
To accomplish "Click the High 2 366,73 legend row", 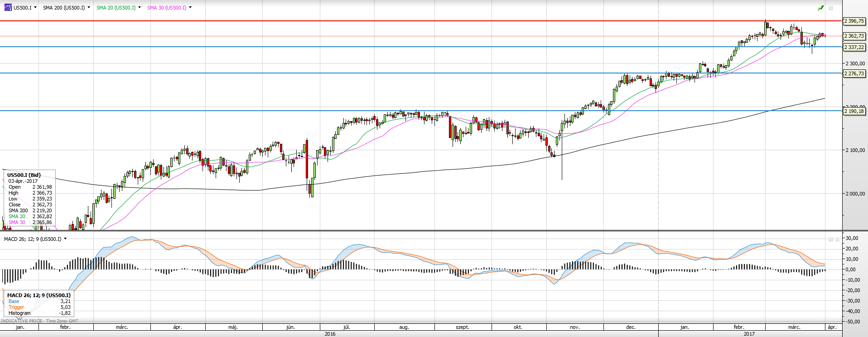I will [x=30, y=193].
